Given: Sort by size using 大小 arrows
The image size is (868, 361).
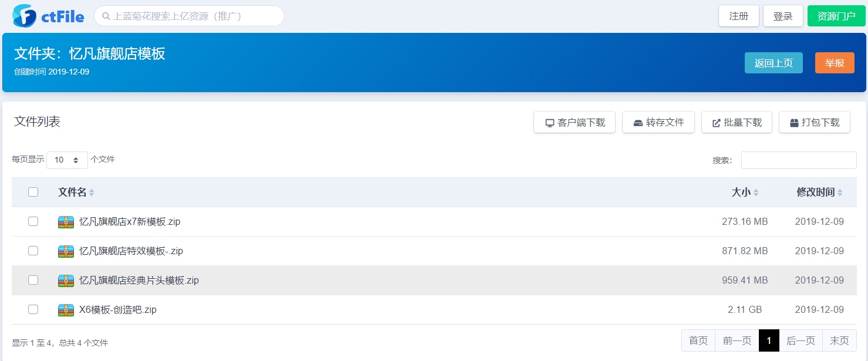Looking at the screenshot, I should tap(756, 193).
